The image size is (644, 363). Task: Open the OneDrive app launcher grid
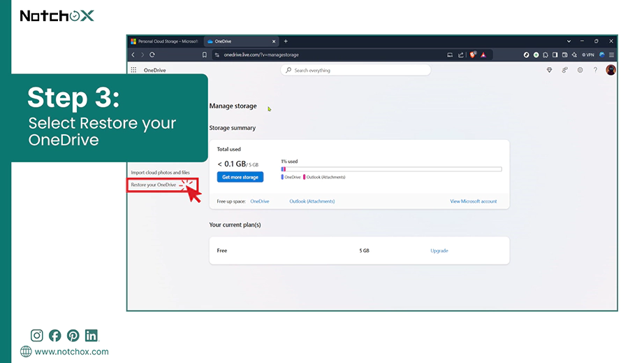[x=133, y=70]
